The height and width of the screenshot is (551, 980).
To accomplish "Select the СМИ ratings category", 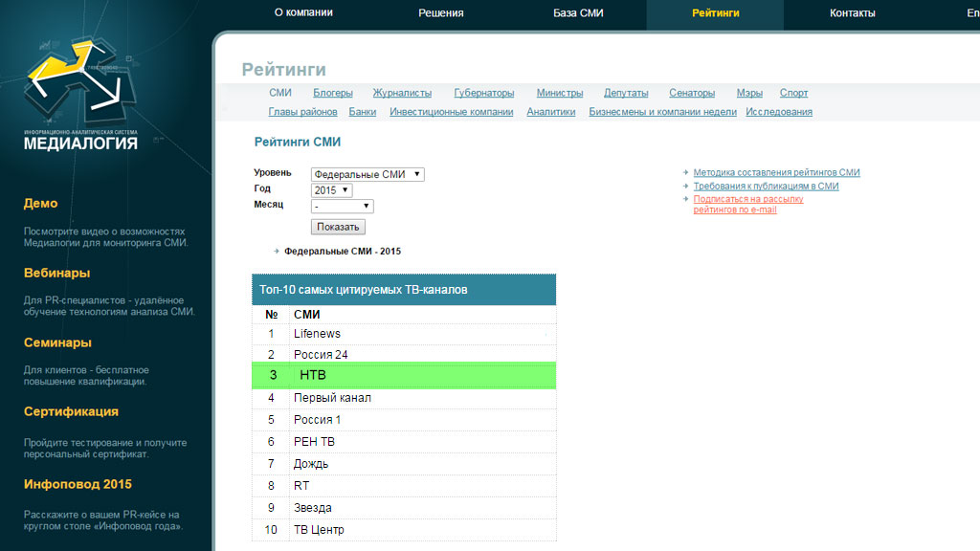I will 280,93.
